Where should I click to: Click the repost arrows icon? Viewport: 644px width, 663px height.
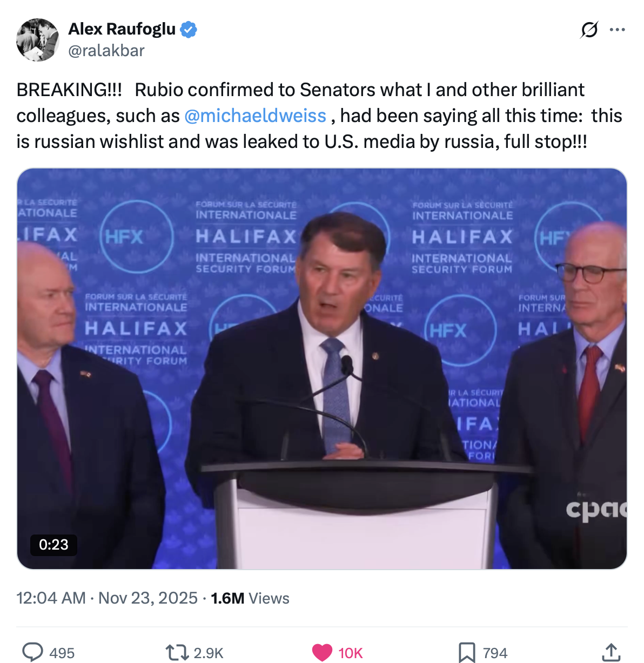coord(176,653)
